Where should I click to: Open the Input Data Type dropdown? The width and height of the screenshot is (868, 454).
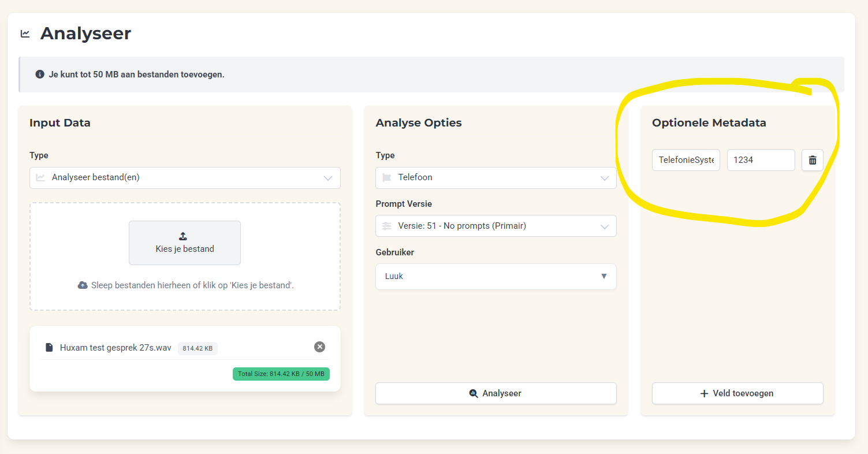[x=185, y=178]
